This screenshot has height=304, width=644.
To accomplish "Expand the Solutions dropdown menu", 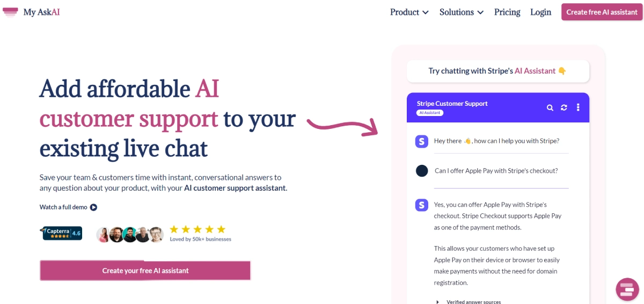I will [x=461, y=12].
